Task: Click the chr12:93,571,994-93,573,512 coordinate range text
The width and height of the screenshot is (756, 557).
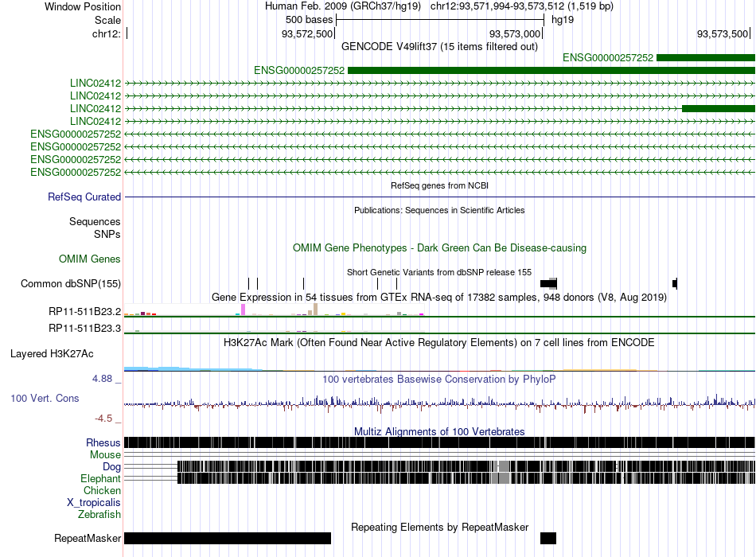Action: [522, 6]
